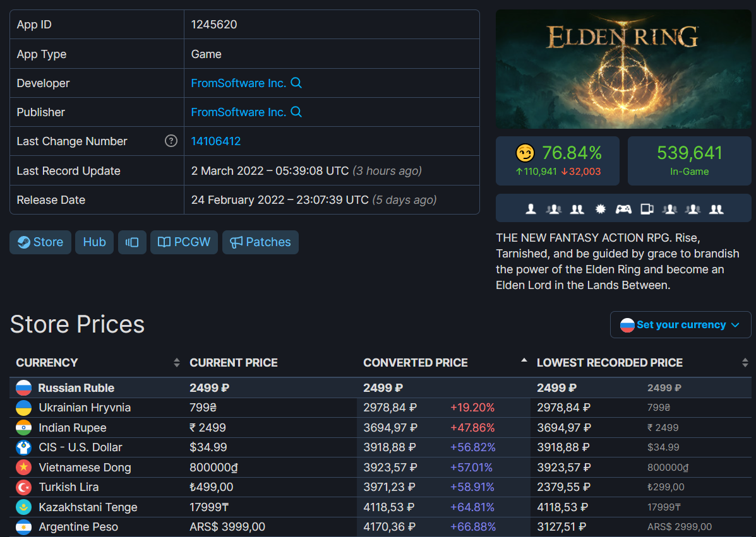756x537 pixels.
Task: Select the Indian Rupee row label
Action: tap(73, 428)
